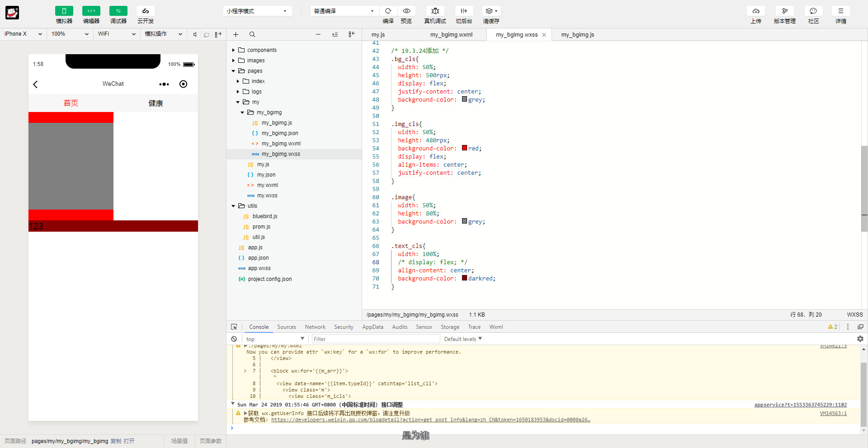Hide the file tree panel icon
This screenshot has height=448, width=868.
point(352,34)
